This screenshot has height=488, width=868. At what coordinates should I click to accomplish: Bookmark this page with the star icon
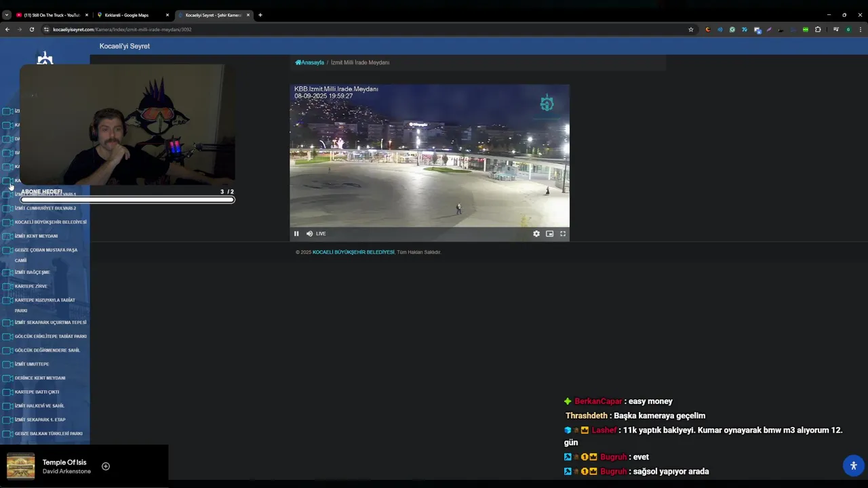691,30
